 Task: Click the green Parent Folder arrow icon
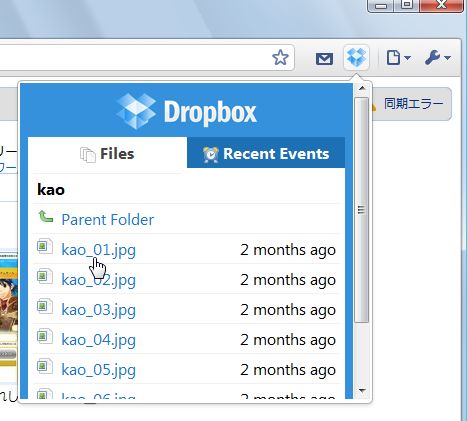pyautogui.click(x=46, y=216)
